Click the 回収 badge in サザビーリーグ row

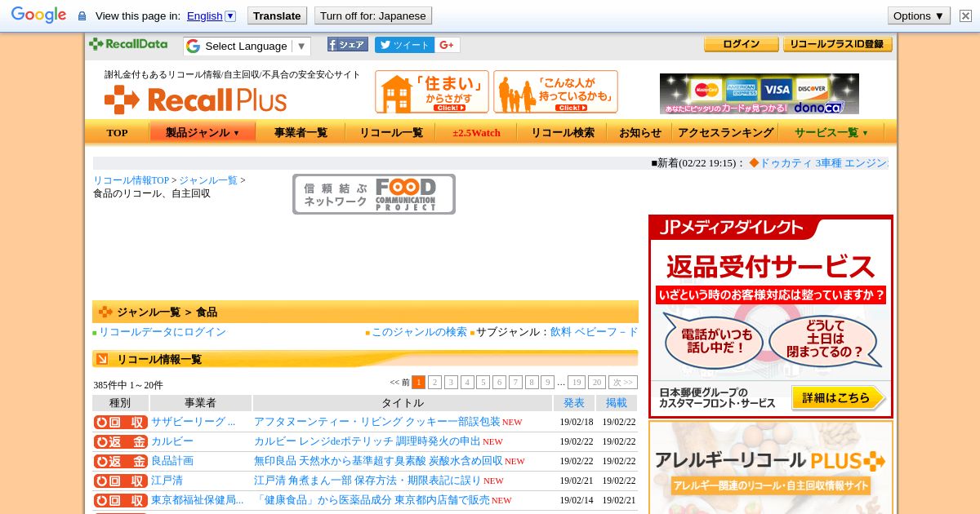120,422
